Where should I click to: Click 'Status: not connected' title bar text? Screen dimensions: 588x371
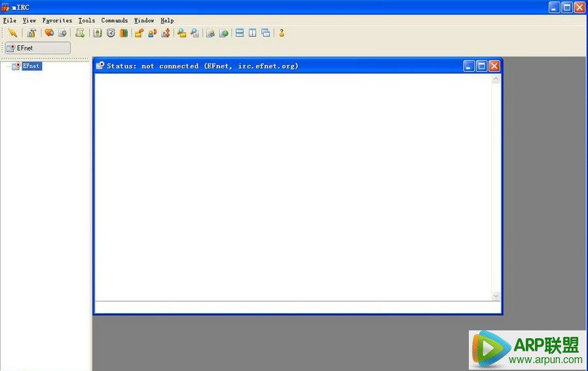[x=153, y=66]
